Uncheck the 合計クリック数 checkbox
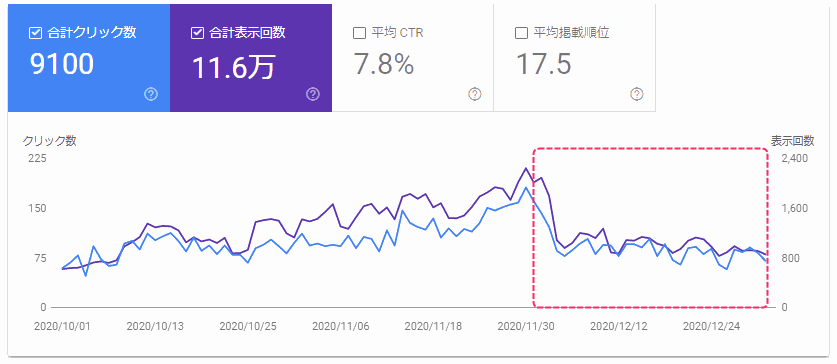Image resolution: width=837 pixels, height=364 pixels. click(x=35, y=33)
